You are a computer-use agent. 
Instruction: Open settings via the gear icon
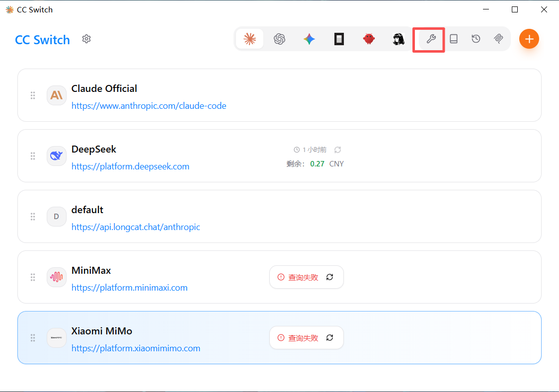click(x=86, y=39)
